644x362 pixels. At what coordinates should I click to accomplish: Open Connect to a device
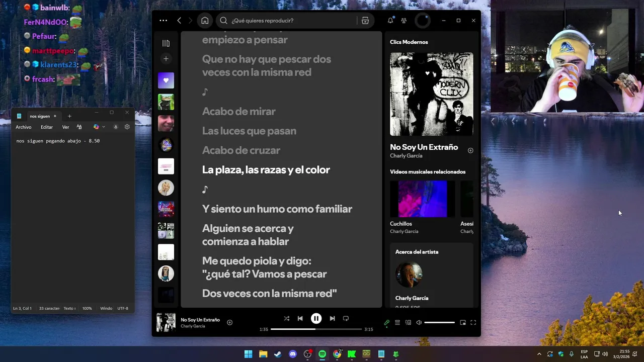[408, 323]
